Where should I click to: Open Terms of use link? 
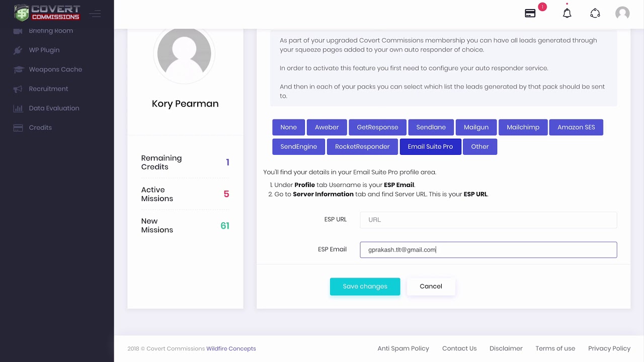point(555,348)
